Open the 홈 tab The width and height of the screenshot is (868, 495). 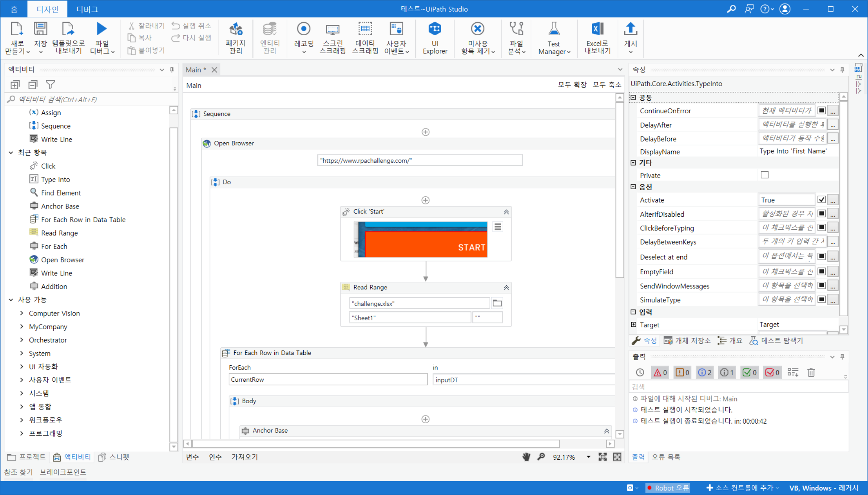[x=14, y=9]
